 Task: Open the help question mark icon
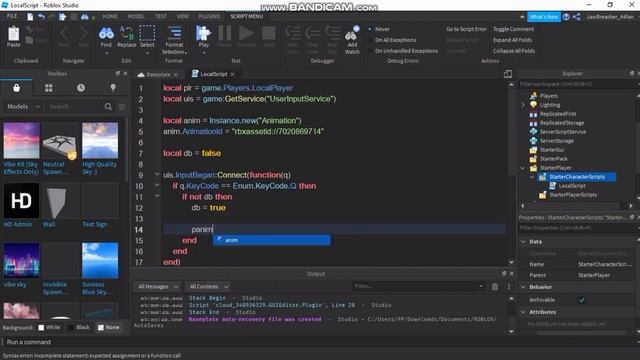click(566, 17)
